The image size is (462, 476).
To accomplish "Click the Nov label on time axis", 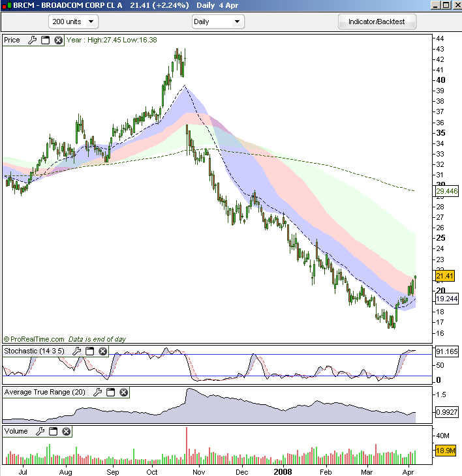I will pos(198,472).
